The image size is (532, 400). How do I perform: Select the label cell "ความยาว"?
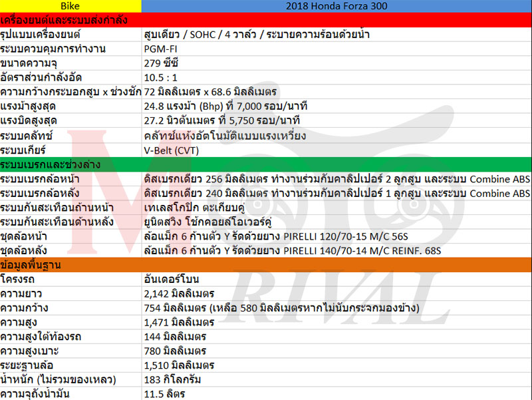[x=70, y=294]
